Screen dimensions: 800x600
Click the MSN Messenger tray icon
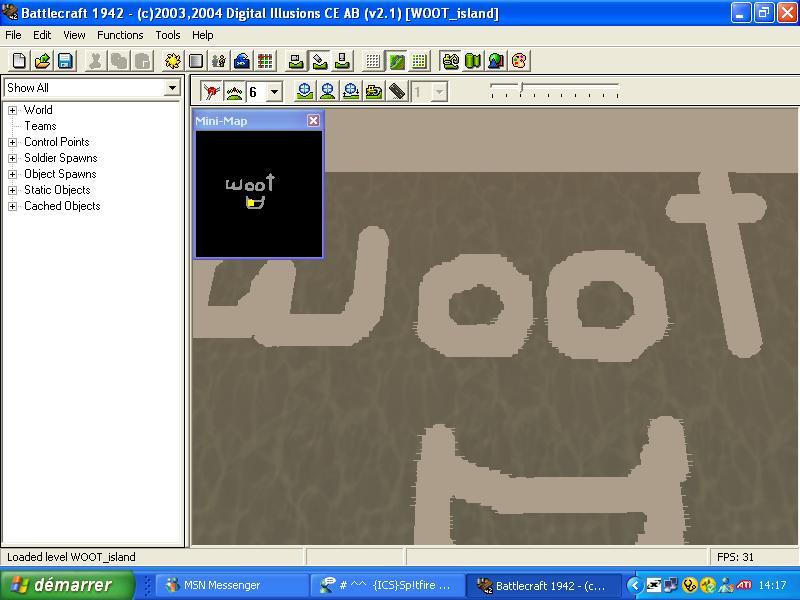[726, 585]
